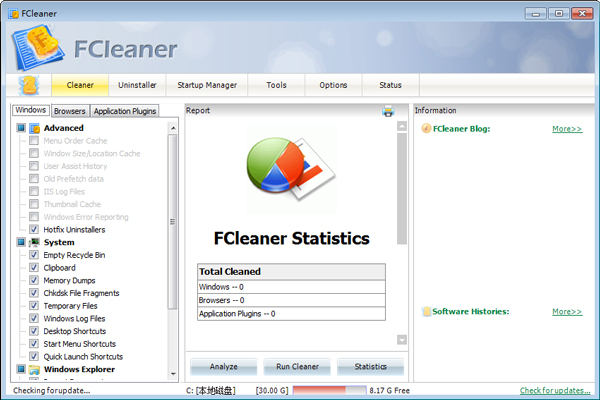Viewport: 600px width, 400px height.
Task: Click the 'Windows -- 0' table row
Action: click(x=291, y=287)
